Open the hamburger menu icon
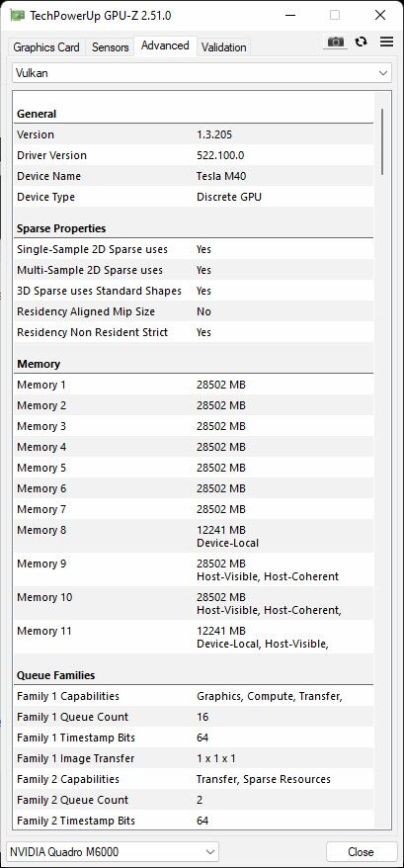Screen dimensions: 404x868 pyautogui.click(x=386, y=43)
